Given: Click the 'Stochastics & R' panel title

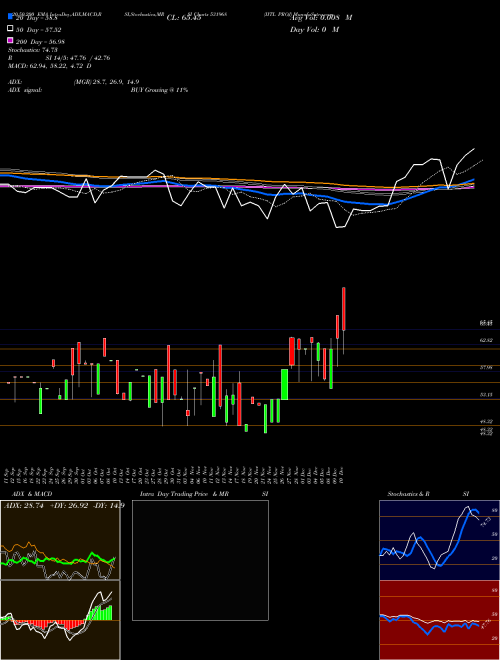Looking at the screenshot, I should point(409,494).
